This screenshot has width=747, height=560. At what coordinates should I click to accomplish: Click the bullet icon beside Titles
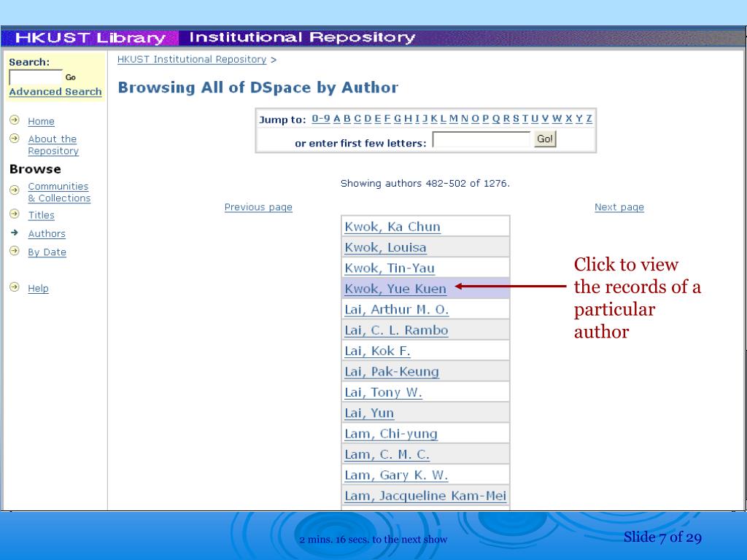point(15,214)
